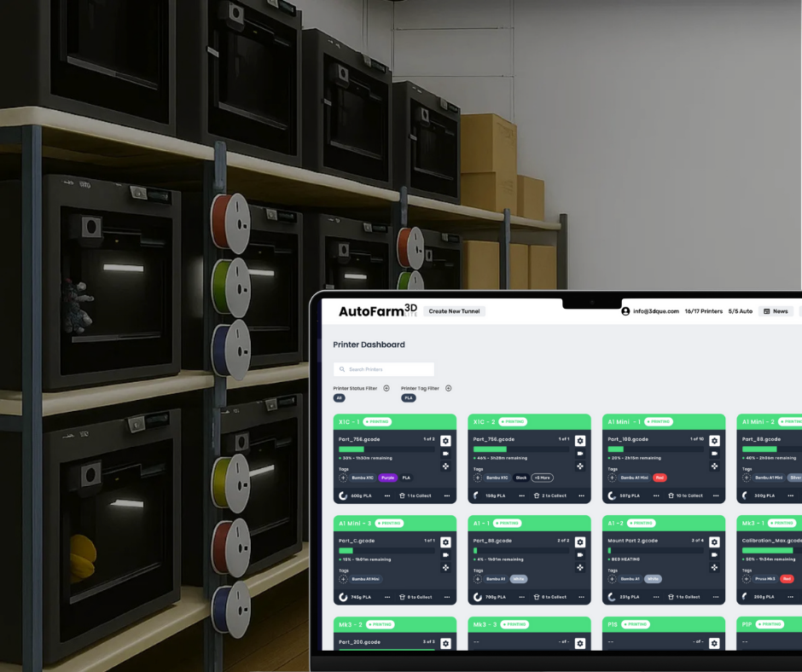This screenshot has width=802, height=672.
Task: Click the info@3dque.com account link
Action: point(656,311)
